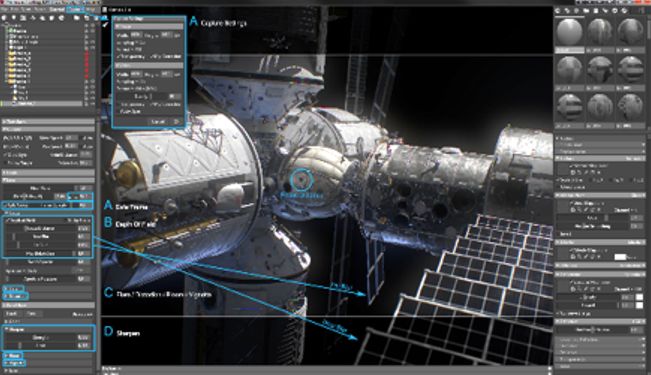Click the first icon in the scene toolbar
This screenshot has height=375, width=651.
coord(4,18)
